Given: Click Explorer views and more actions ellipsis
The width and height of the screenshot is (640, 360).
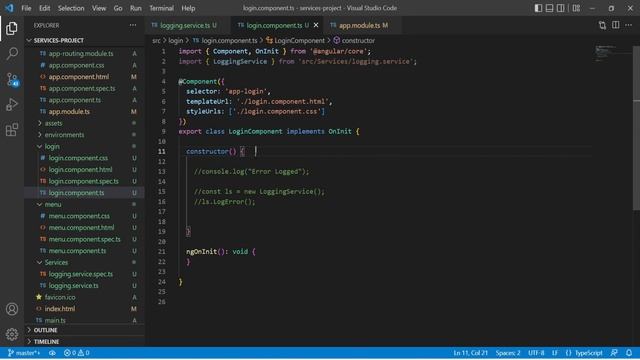Looking at the screenshot, I should (x=133, y=25).
